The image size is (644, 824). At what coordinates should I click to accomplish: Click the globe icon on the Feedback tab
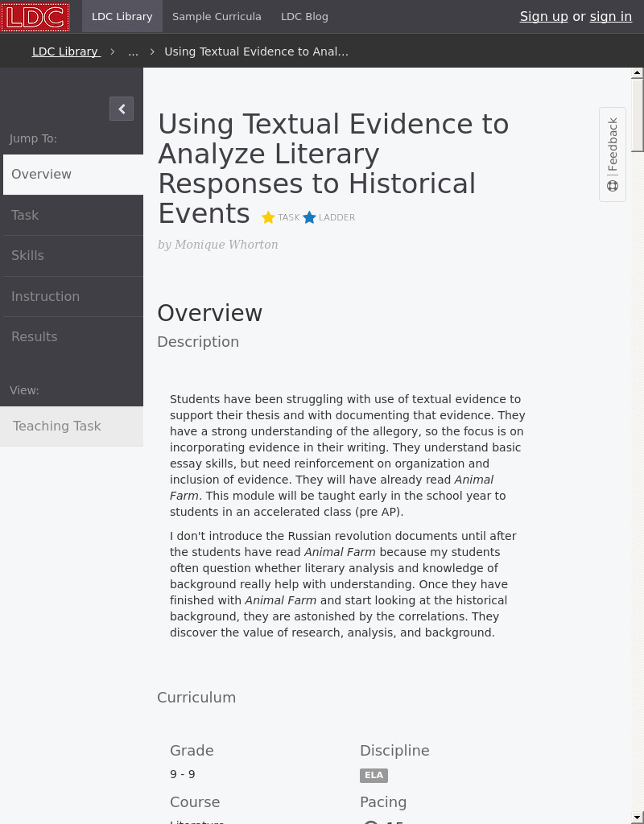point(613,185)
